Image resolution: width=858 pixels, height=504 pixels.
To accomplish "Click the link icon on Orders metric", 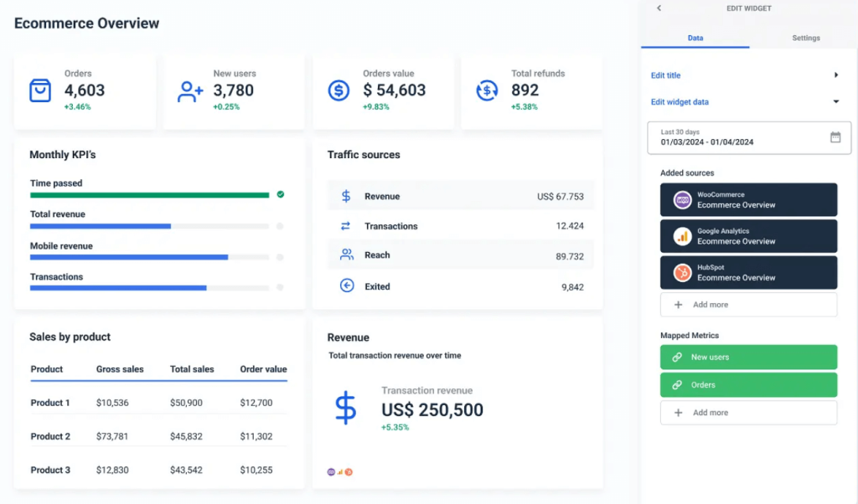I will (677, 385).
